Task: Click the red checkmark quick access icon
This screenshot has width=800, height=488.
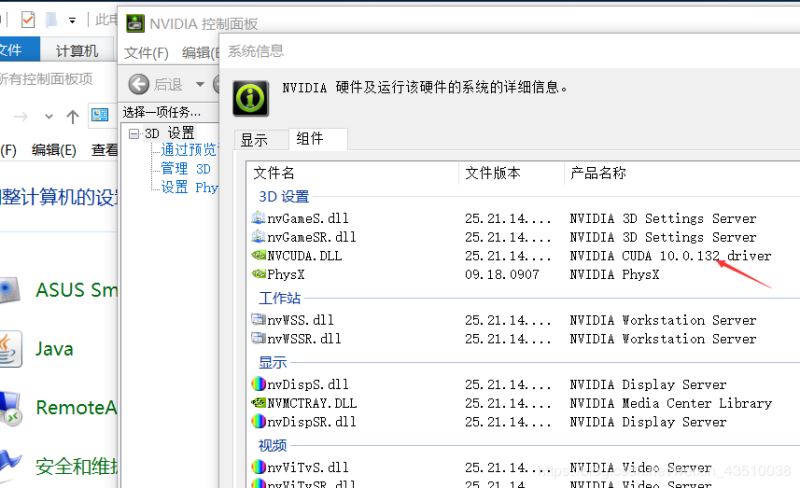Action: tap(28, 20)
